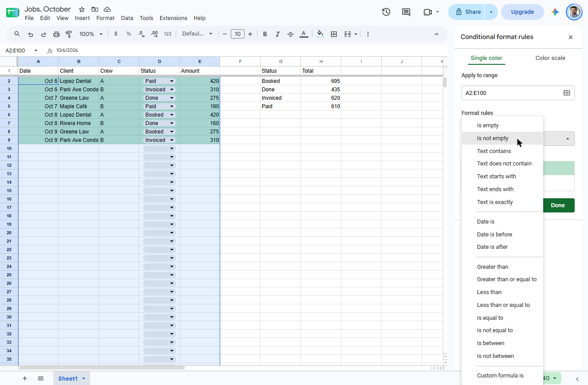Click the select data range grid icon
The height and width of the screenshot is (385, 588).
[x=567, y=93]
